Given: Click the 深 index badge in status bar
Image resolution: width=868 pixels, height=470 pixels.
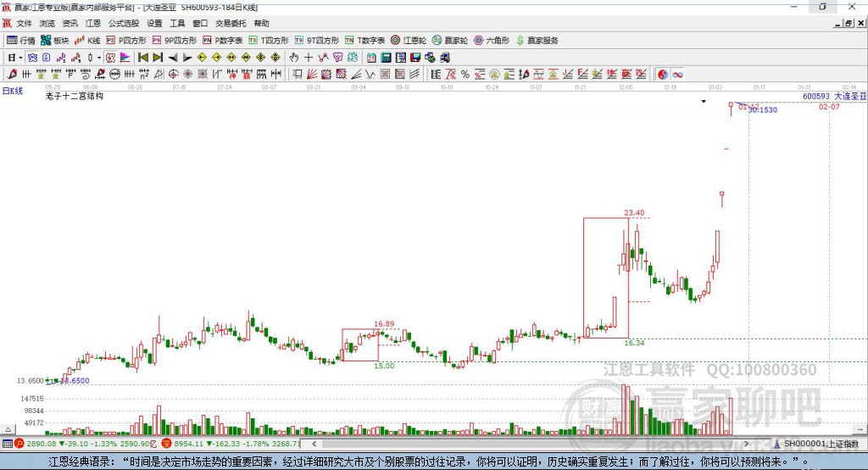Looking at the screenshot, I should (x=167, y=444).
